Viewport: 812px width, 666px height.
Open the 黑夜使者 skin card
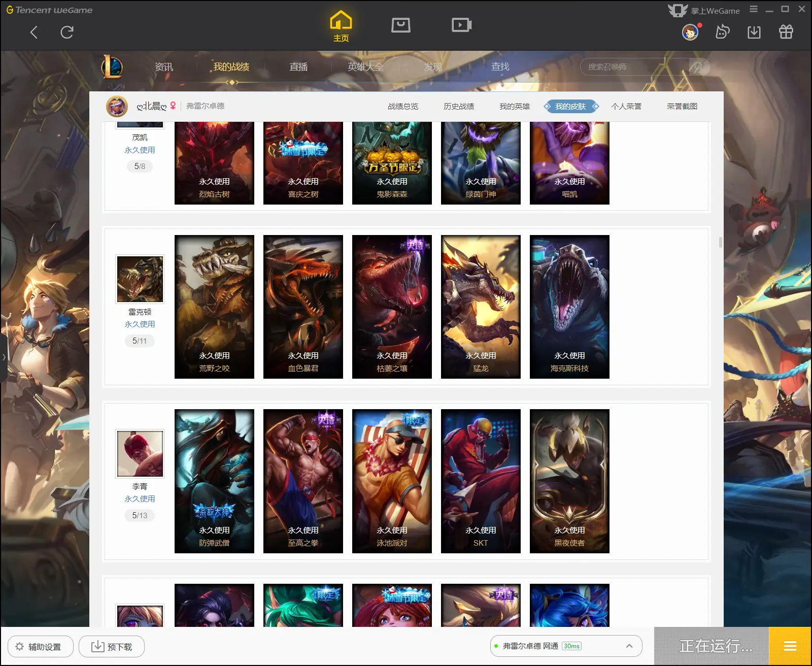click(x=569, y=481)
